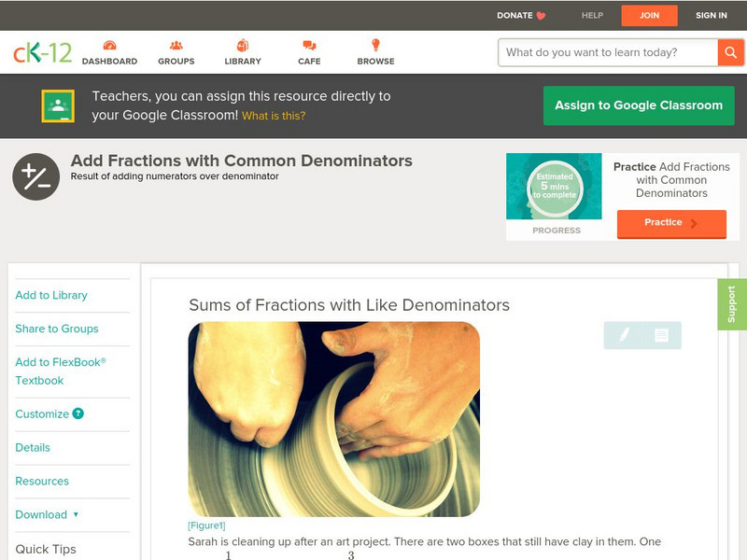Open the green Support side tab

point(731,304)
